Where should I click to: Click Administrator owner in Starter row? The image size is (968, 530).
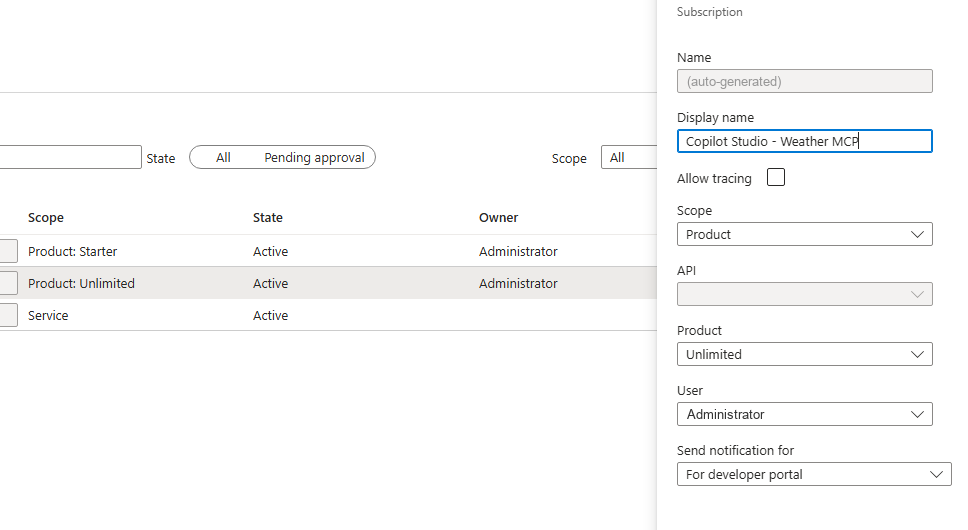518,252
